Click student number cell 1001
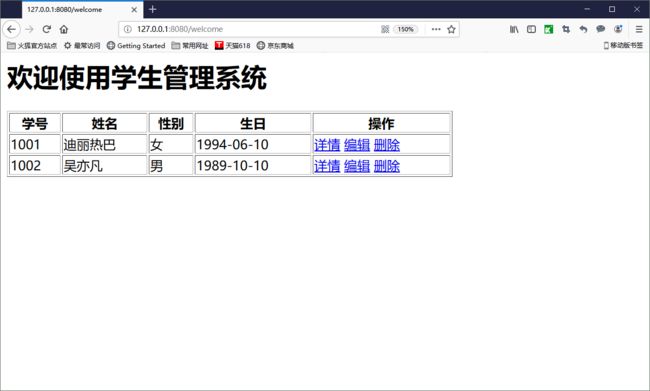 coord(35,144)
